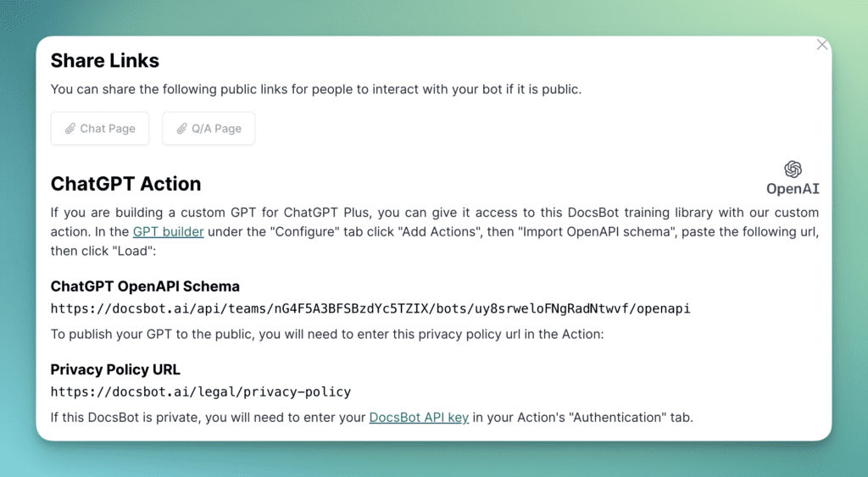Open the Chat Page share link
This screenshot has width=868, height=477.
[x=99, y=129]
